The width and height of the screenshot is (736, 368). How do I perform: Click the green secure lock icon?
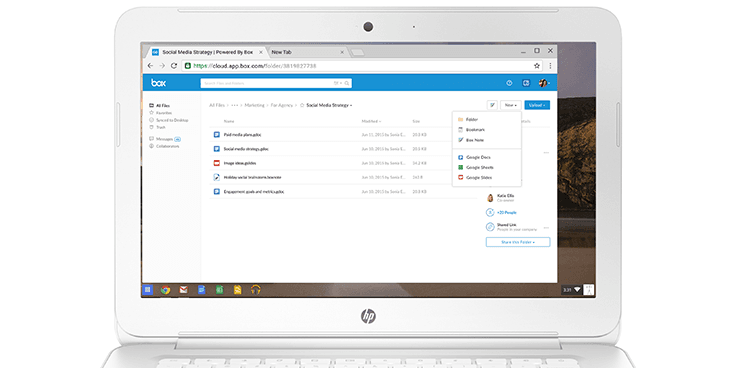pos(188,66)
